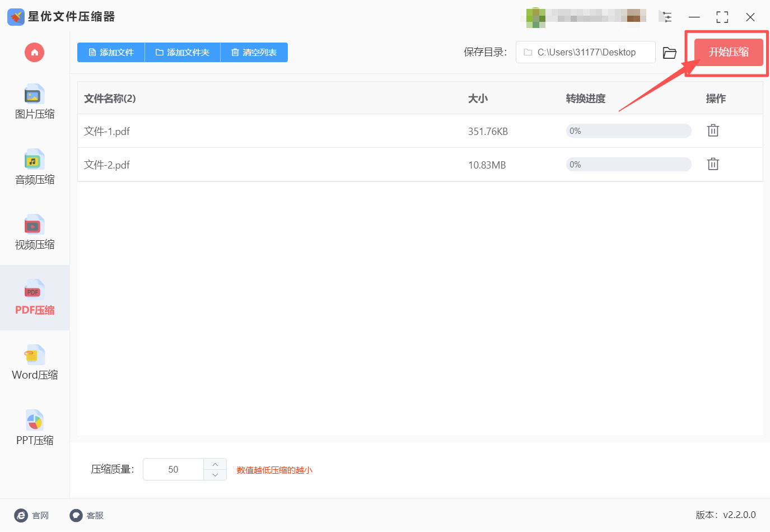Image resolution: width=770 pixels, height=532 pixels.
Task: Open the 视频压缩 video compression section
Action: (35, 232)
